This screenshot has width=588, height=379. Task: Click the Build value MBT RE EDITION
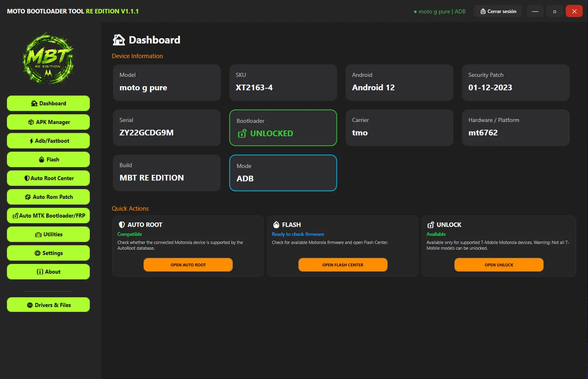point(152,178)
